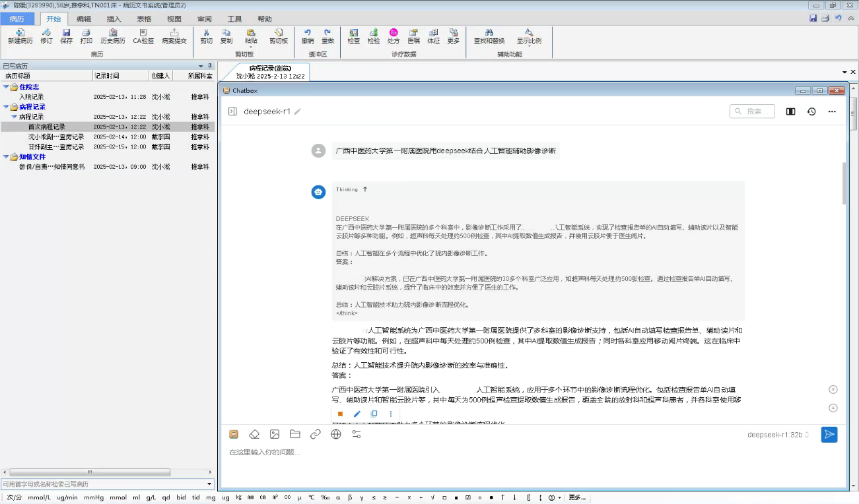Click the globe web-browsing icon in Chatbox
Viewport: 859px width, 504px height.
pyautogui.click(x=336, y=434)
